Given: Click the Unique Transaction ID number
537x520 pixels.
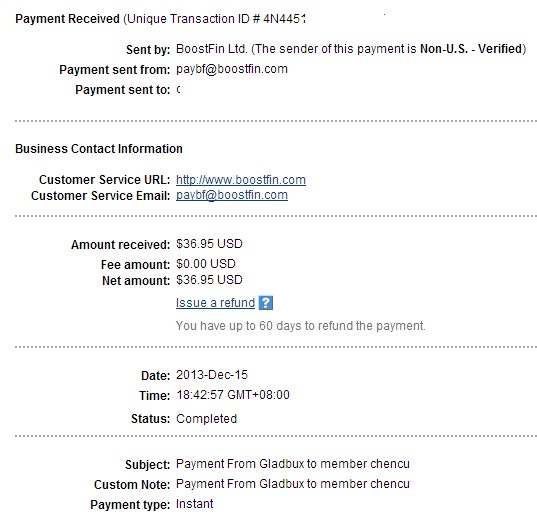Looking at the screenshot, I should (284, 19).
